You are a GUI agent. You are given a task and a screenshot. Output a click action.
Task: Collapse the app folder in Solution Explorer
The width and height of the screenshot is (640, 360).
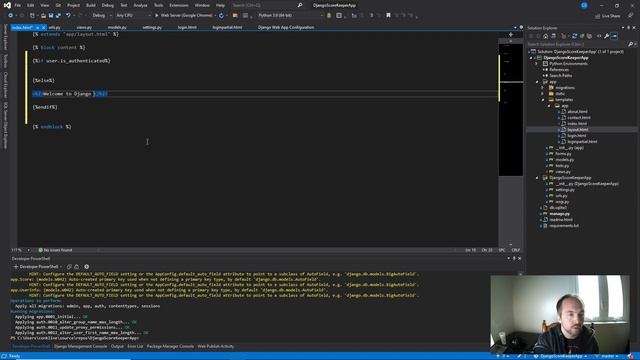[537, 82]
